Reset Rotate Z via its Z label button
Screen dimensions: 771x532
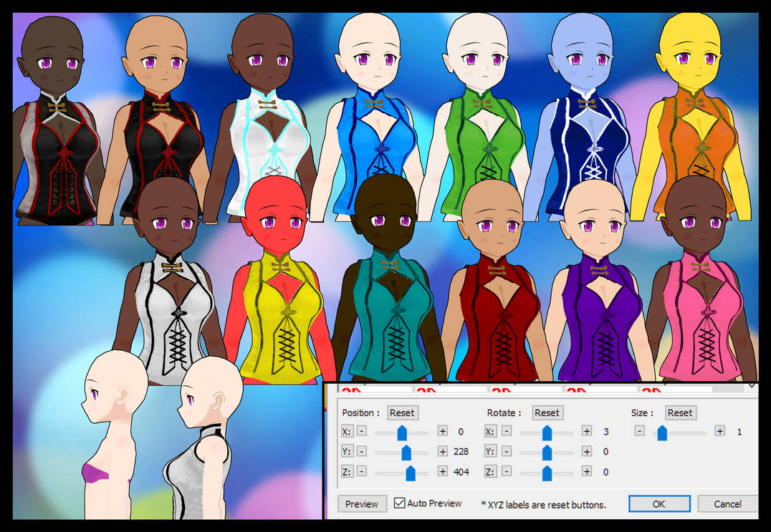tap(492, 471)
